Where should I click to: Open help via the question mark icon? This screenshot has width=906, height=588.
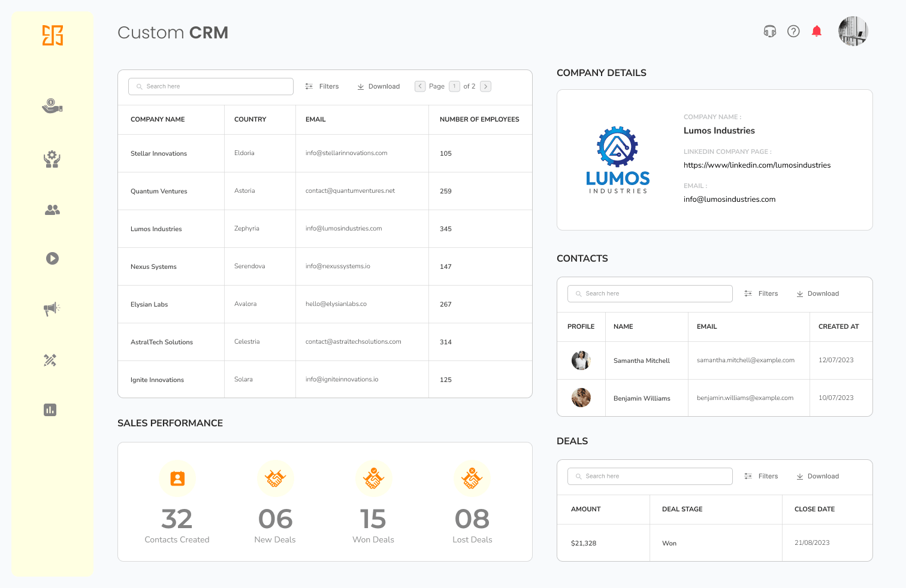coord(793,31)
